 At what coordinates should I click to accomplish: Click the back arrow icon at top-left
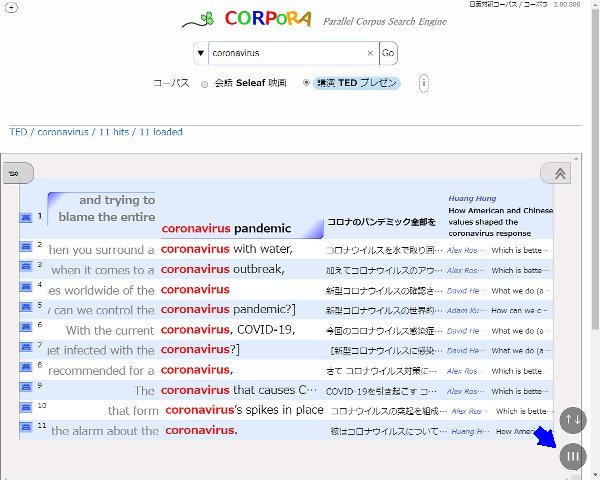coord(11,8)
